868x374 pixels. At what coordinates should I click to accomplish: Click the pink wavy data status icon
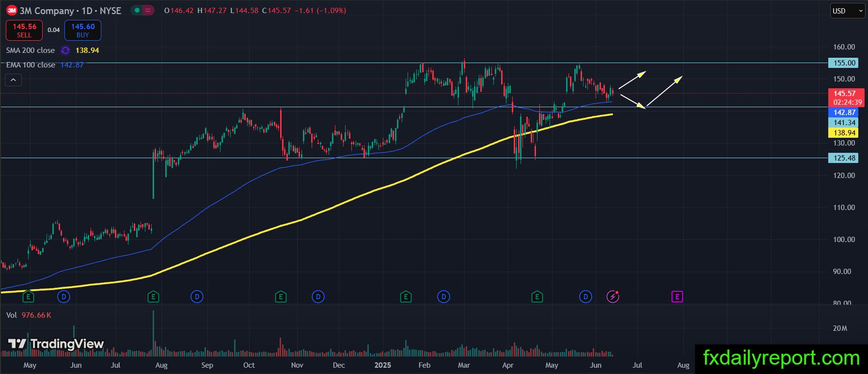coord(148,11)
